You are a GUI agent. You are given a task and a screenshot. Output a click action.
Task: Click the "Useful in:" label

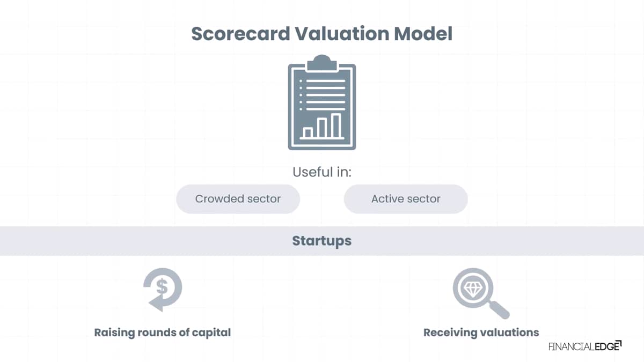322,172
